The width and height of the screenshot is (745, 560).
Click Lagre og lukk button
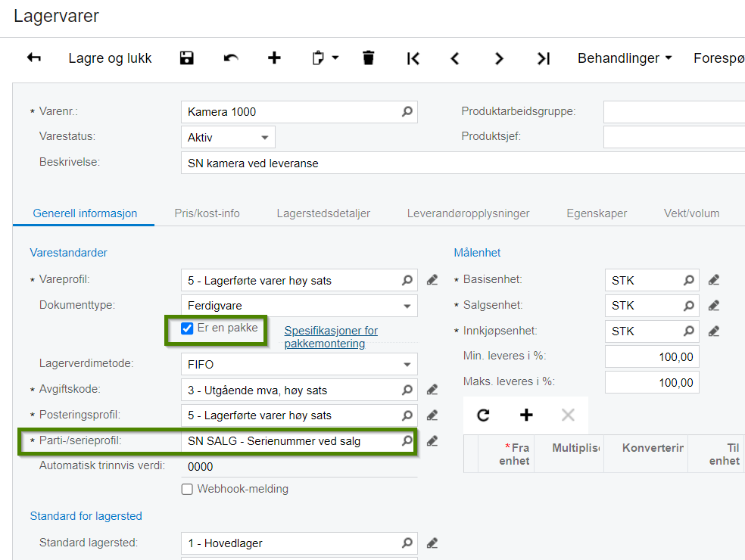[x=110, y=58]
